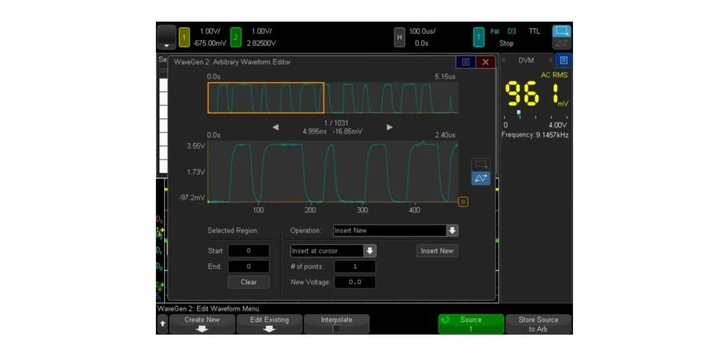Click the channel 1 yellow indicator
This screenshot has width=720, height=360.
[x=184, y=37]
